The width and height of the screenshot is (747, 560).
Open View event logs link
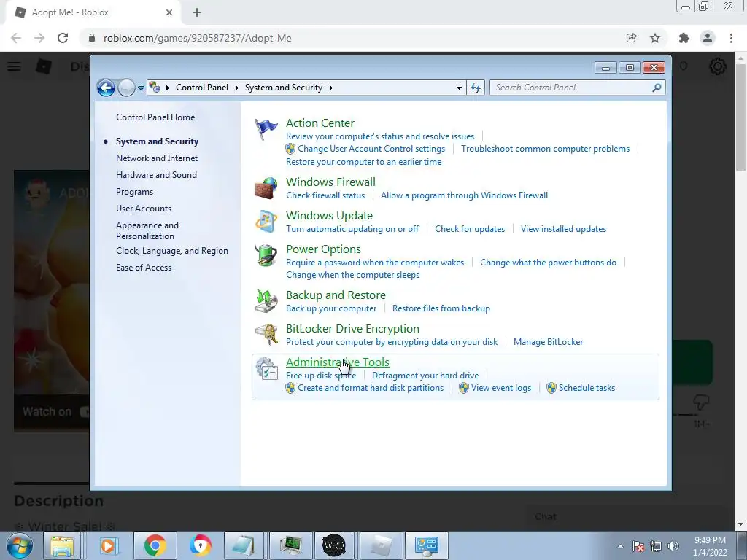(x=500, y=388)
